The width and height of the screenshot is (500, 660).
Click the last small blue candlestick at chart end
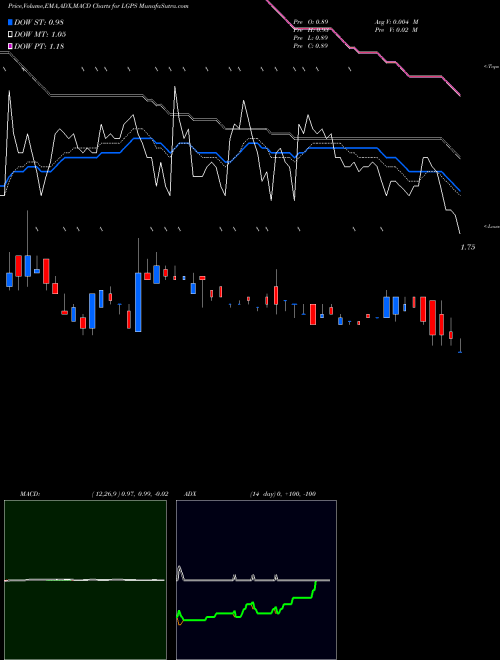tap(460, 351)
